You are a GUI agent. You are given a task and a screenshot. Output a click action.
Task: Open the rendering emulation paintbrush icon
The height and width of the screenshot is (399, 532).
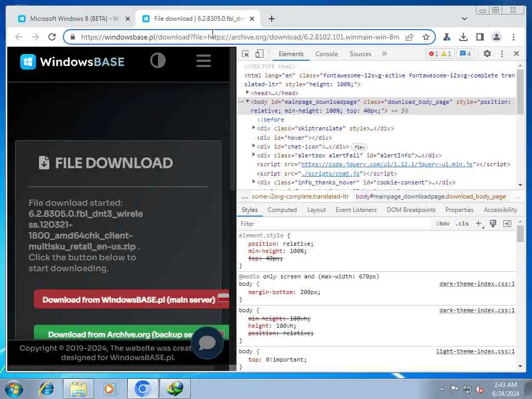point(493,223)
